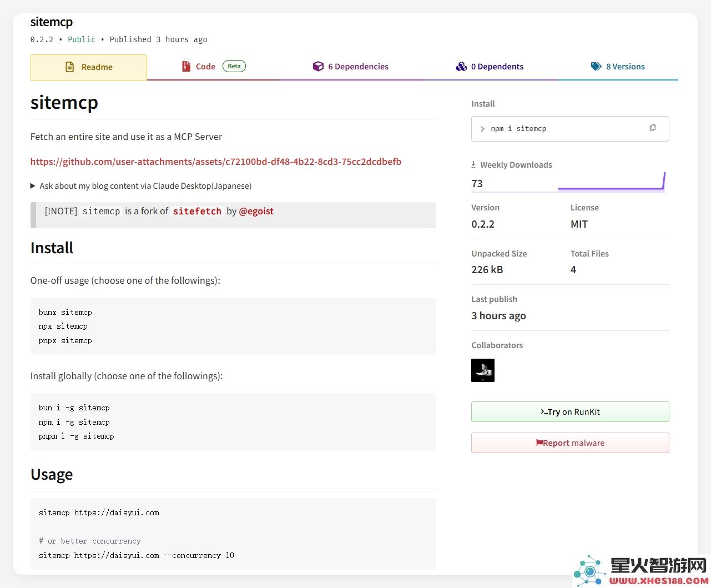The height and width of the screenshot is (588, 711).
Task: Open the Readme tab
Action: click(x=89, y=67)
